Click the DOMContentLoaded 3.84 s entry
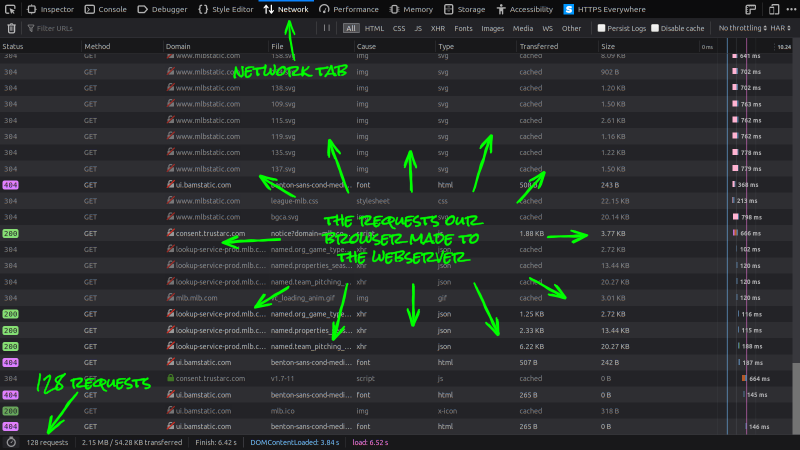The width and height of the screenshot is (800, 450). (294, 442)
